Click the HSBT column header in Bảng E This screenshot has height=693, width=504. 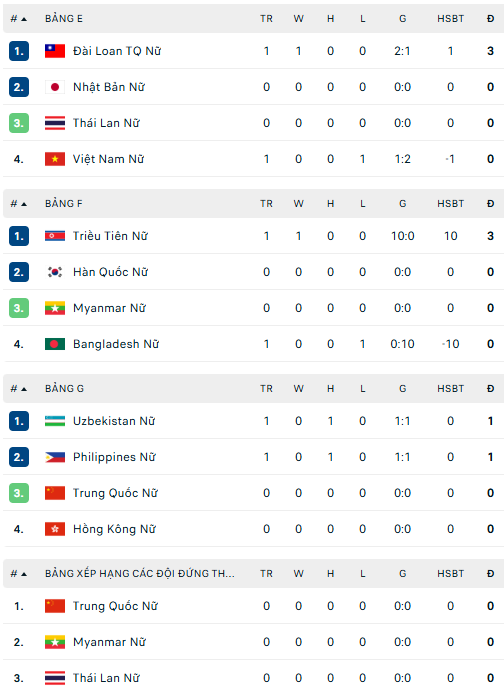click(x=451, y=19)
